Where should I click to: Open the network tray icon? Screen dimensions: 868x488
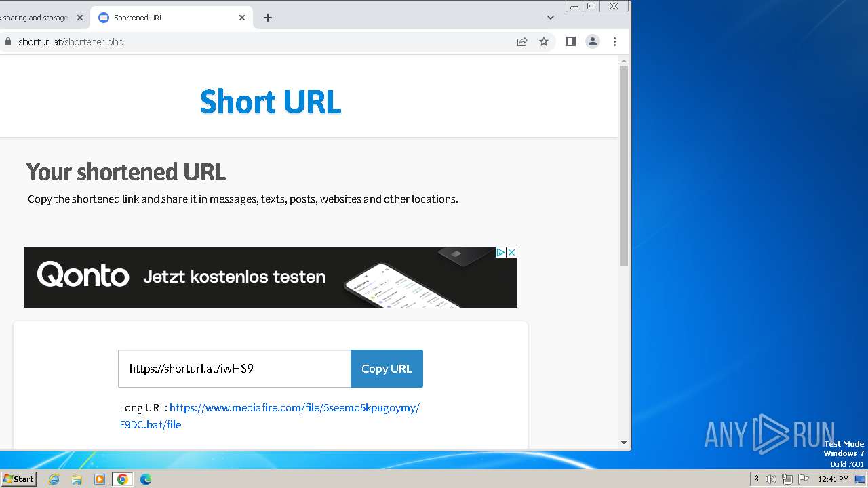pyautogui.click(x=787, y=479)
